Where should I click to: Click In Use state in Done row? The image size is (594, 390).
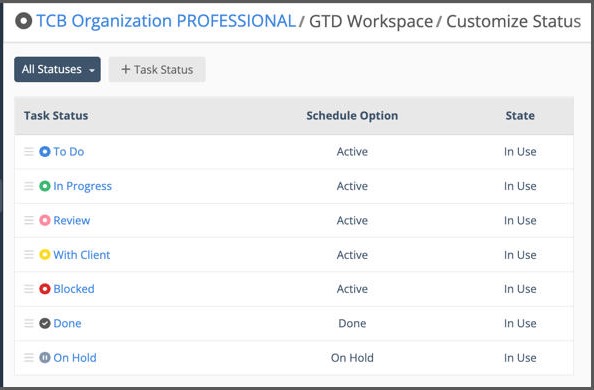click(x=520, y=323)
